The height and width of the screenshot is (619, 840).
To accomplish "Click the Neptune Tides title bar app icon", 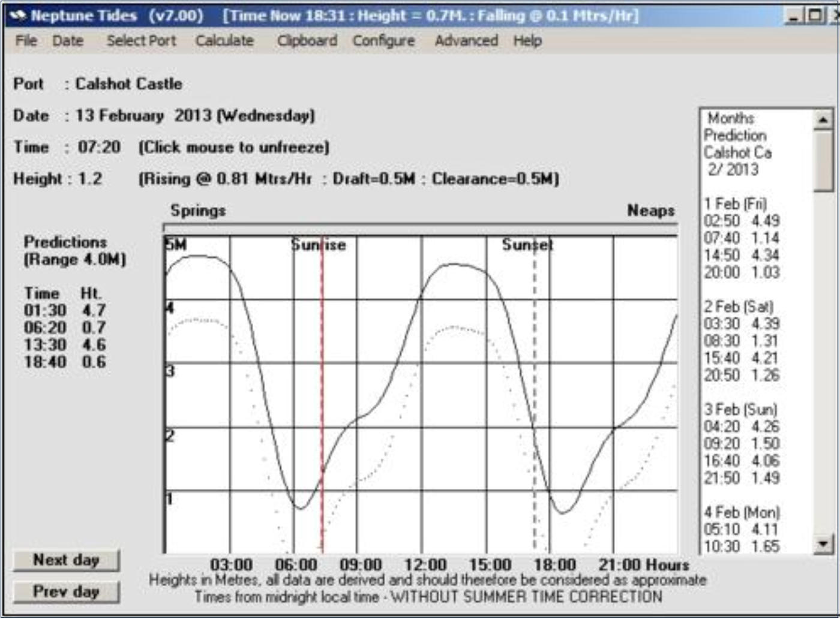I will point(18,16).
